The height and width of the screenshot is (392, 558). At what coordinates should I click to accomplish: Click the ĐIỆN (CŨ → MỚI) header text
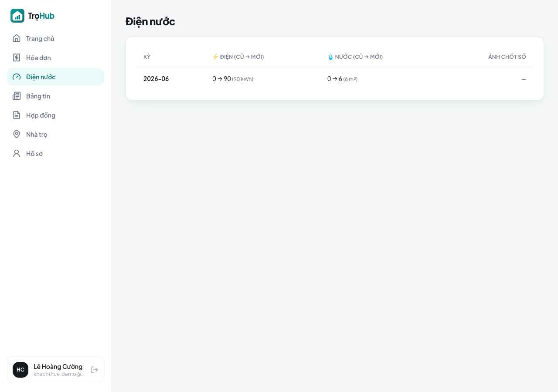242,57
